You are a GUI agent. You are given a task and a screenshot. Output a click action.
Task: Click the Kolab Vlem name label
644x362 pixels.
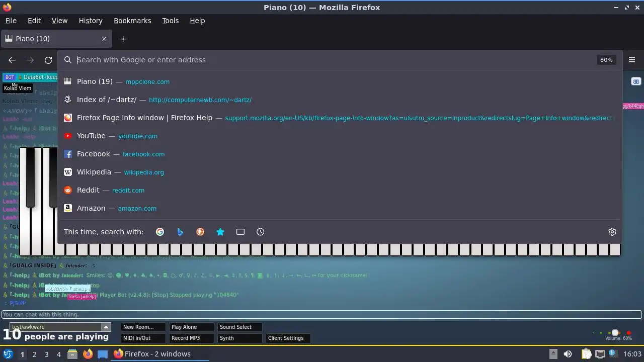(x=18, y=88)
